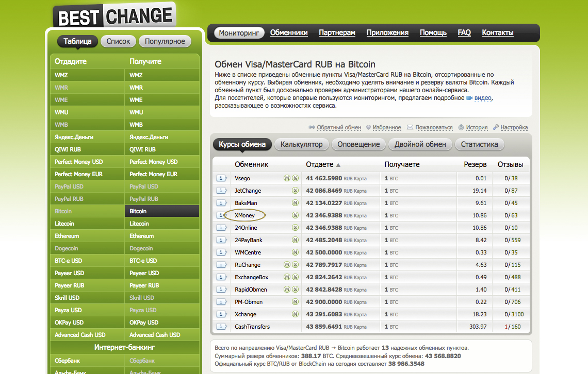Open info icon for Vsego exchanger
This screenshot has height=374, width=588.
point(221,178)
